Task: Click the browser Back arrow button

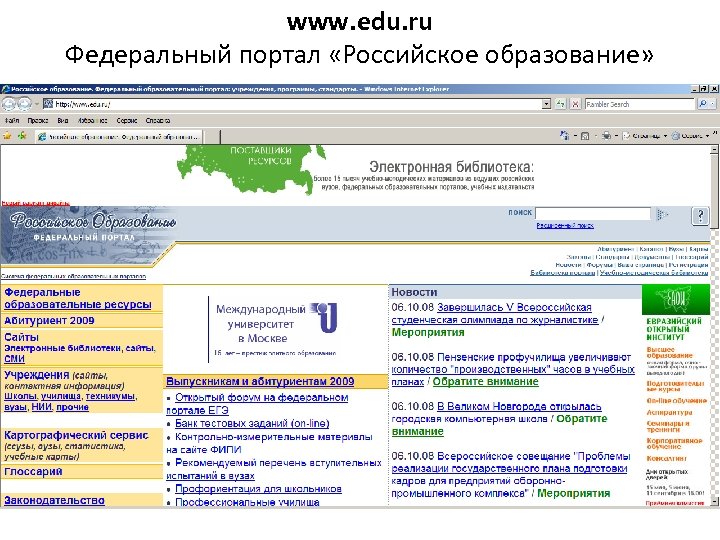Action: 9,104
